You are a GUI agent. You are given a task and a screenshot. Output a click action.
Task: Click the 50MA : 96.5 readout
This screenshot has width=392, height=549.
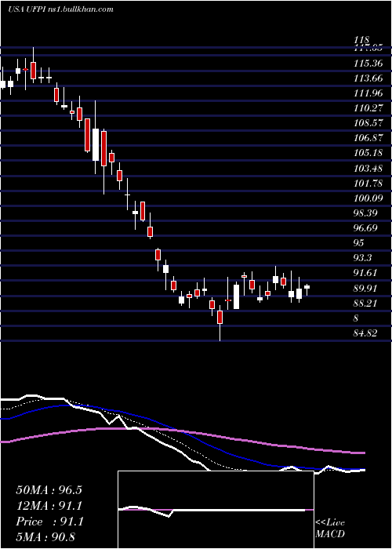[x=49, y=490]
